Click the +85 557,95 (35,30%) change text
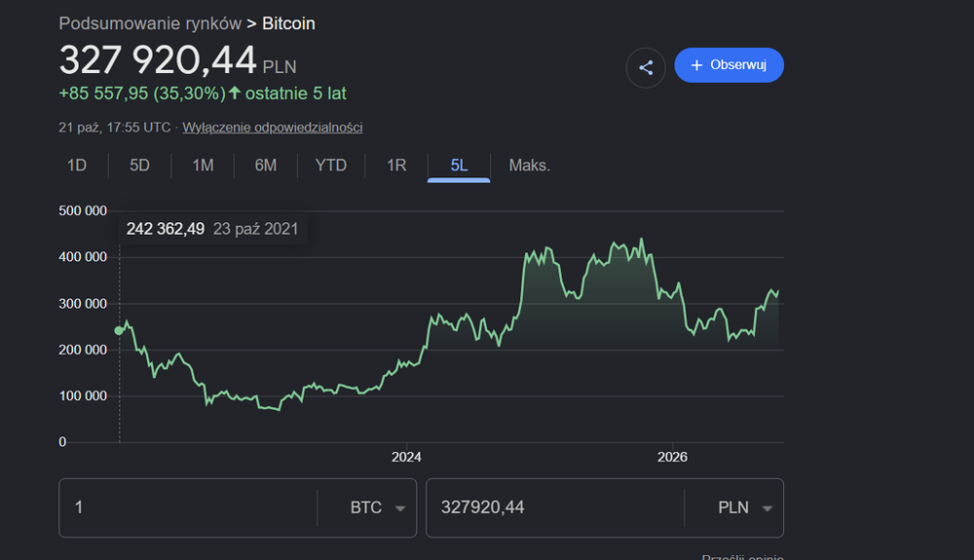 [x=142, y=93]
